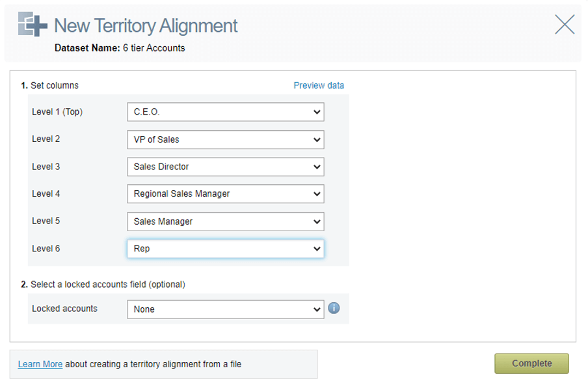Open the Learn More link
This screenshot has width=588, height=392.
(x=40, y=364)
